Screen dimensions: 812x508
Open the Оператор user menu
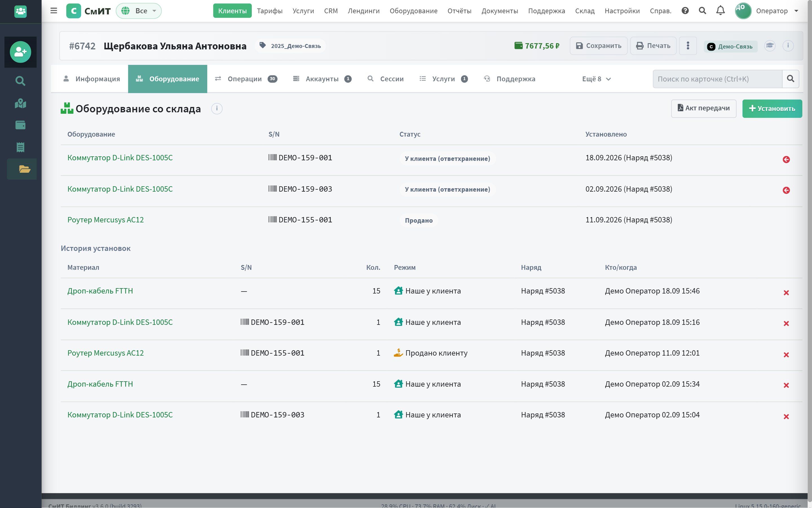(x=767, y=11)
